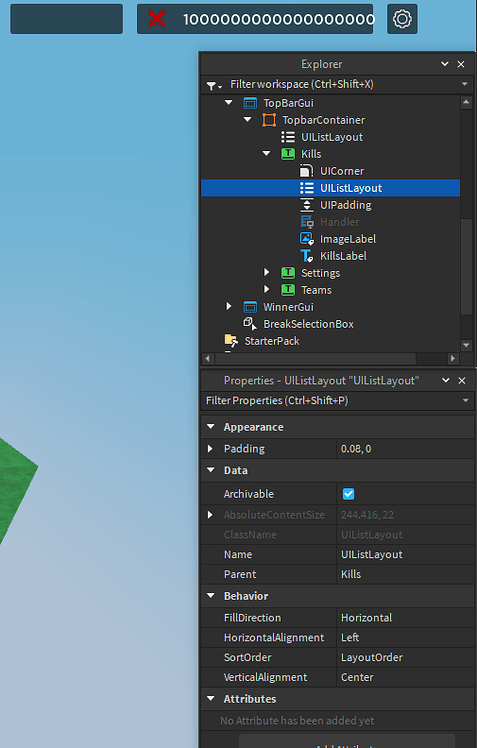Click the green Kills text button icon
Screen dimensions: 477x748
[288, 154]
